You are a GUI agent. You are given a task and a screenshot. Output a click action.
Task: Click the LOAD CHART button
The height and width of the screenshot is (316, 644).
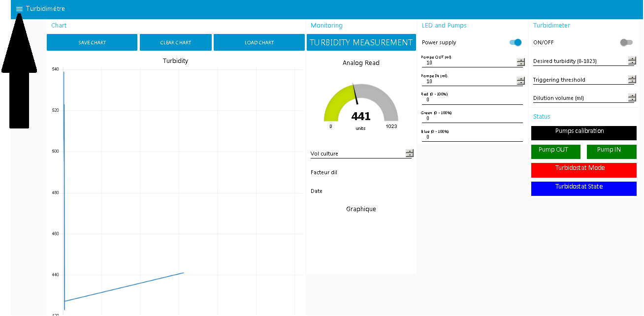pos(259,42)
